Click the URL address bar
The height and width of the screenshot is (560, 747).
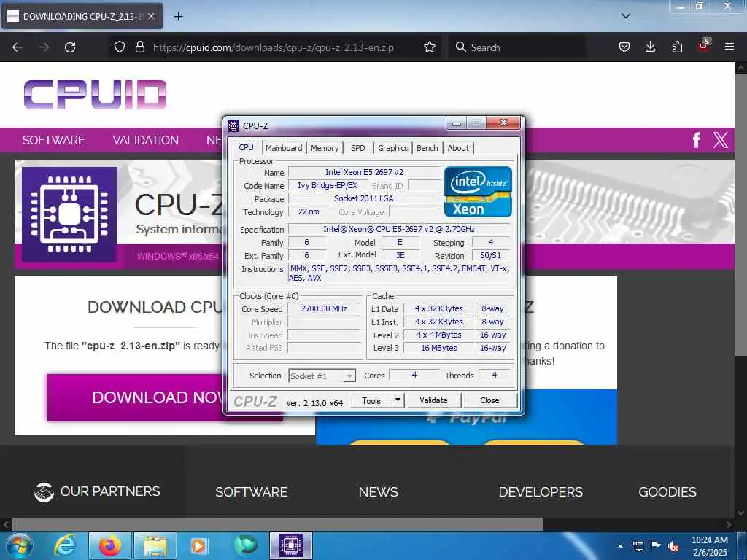click(274, 47)
